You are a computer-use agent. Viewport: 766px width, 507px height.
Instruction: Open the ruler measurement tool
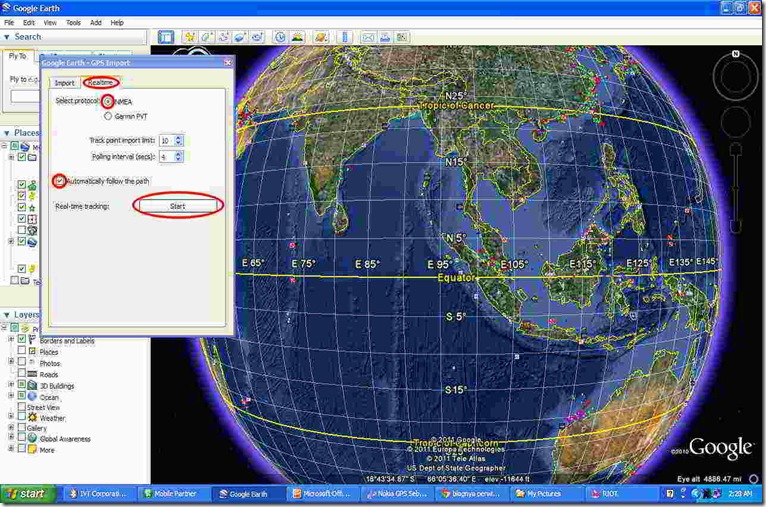coord(345,37)
